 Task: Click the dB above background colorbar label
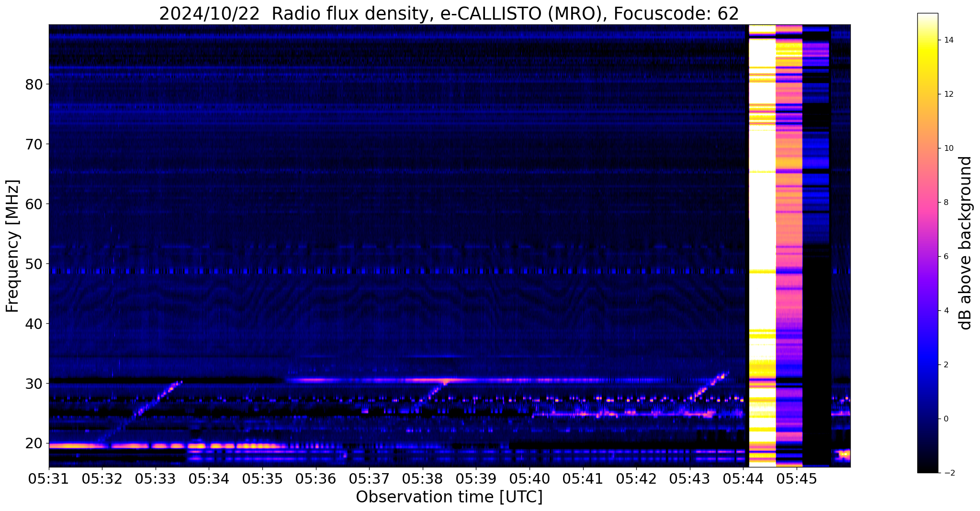pyautogui.click(x=966, y=243)
